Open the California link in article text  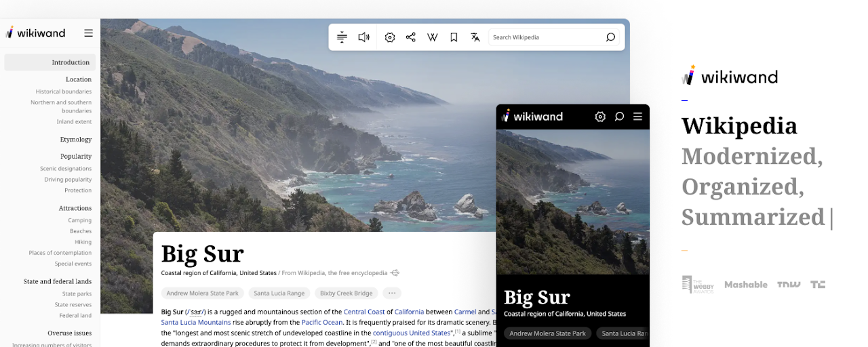click(x=410, y=312)
